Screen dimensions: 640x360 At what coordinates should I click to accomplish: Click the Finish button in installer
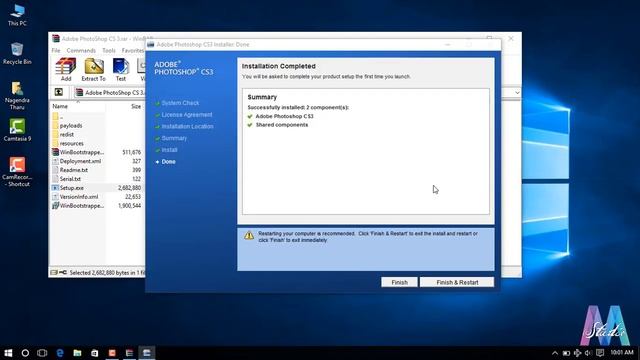coord(399,282)
